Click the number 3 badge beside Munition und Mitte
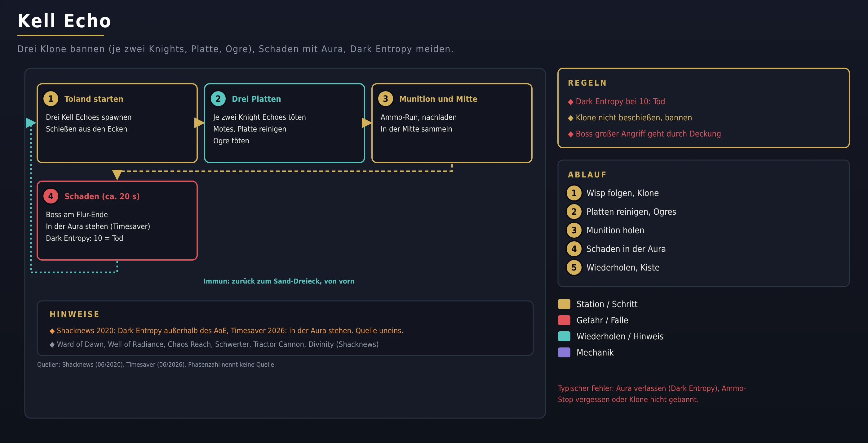868x443 pixels. [x=385, y=99]
